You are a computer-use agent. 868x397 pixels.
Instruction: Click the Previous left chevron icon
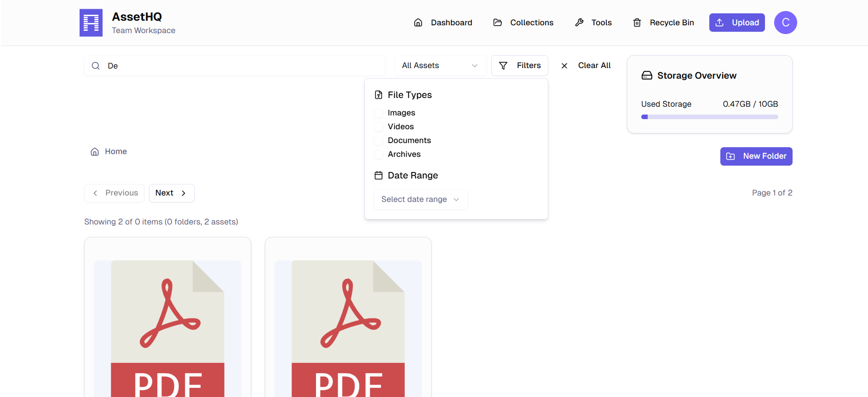pos(95,193)
